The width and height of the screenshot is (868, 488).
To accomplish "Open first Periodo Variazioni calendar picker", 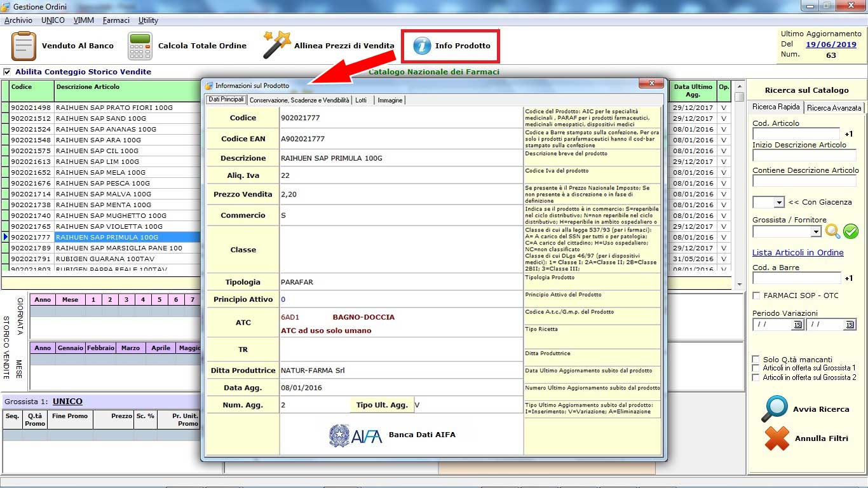I will point(797,325).
